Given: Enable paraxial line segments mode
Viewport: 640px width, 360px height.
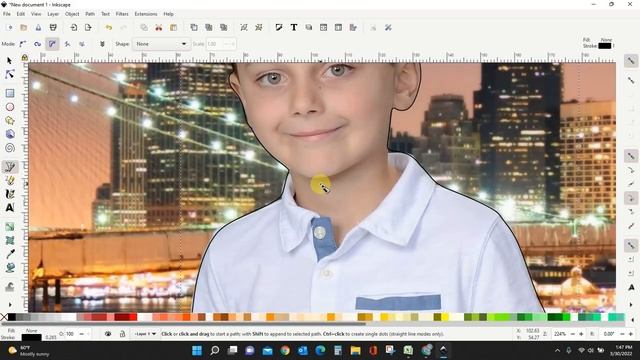Looking at the screenshot, I should click(82, 44).
